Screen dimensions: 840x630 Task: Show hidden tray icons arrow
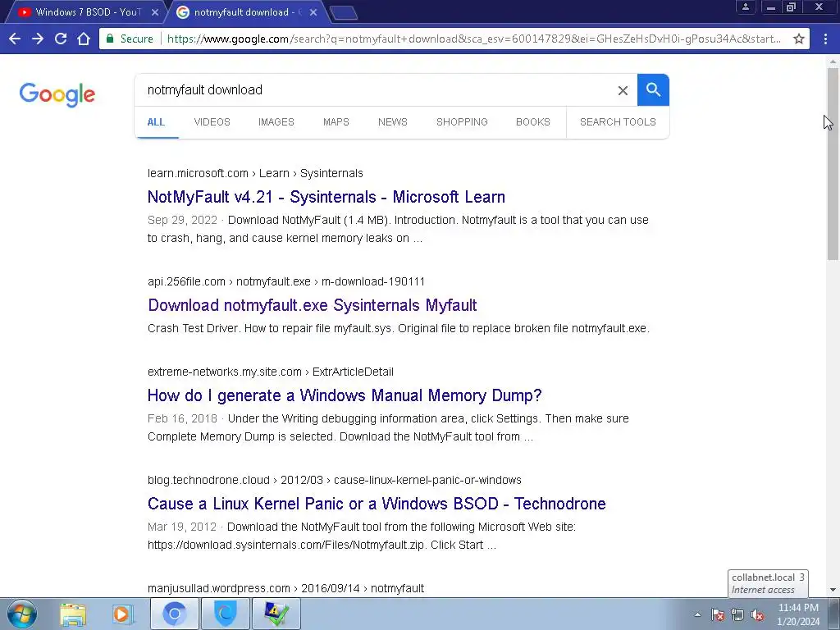tap(697, 614)
